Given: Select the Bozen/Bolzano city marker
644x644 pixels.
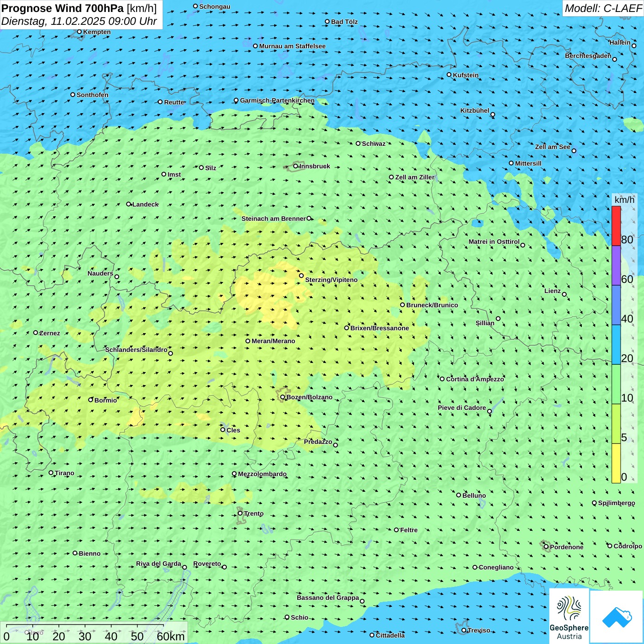Looking at the screenshot, I should [x=282, y=397].
